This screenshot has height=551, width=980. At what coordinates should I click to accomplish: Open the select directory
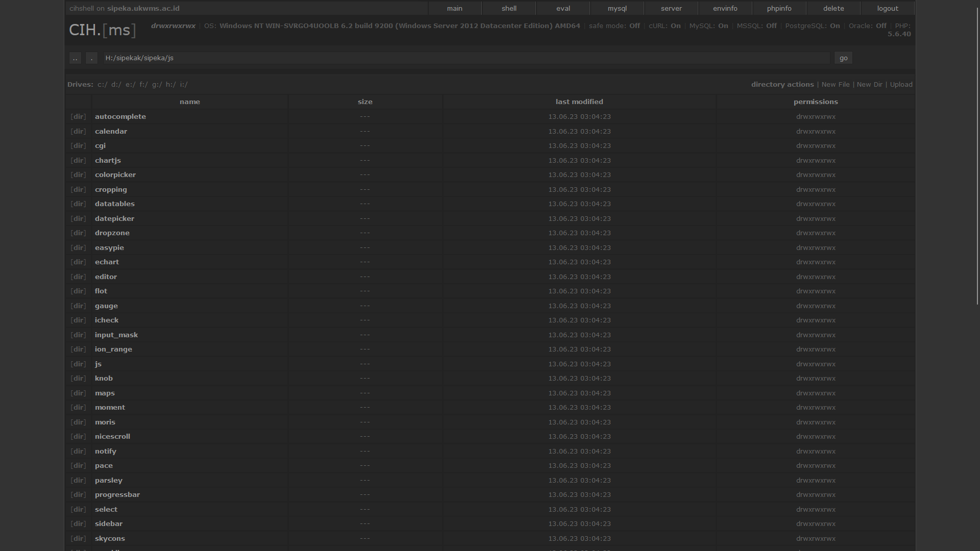point(106,510)
